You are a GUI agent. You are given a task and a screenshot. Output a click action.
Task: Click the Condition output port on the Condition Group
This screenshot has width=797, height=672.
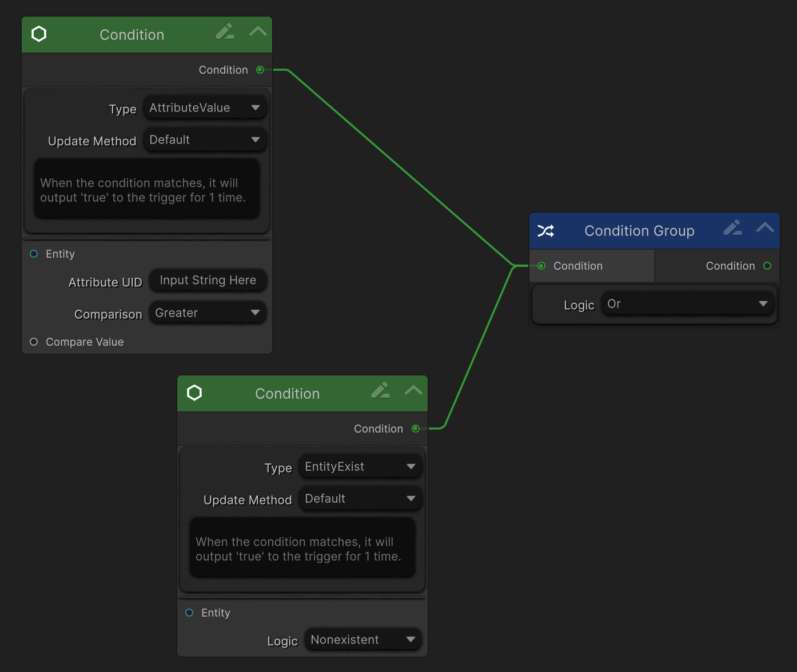[767, 266]
